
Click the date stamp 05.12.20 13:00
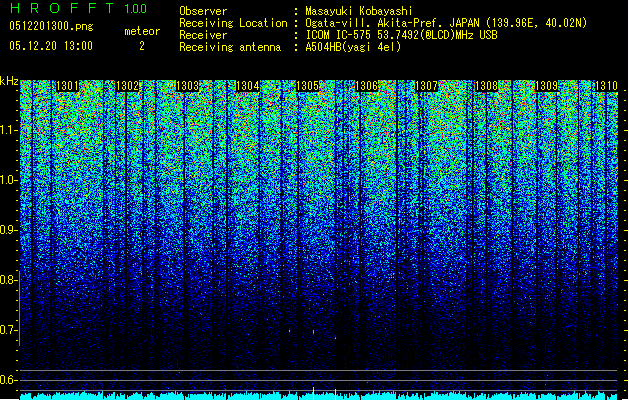[x=51, y=46]
